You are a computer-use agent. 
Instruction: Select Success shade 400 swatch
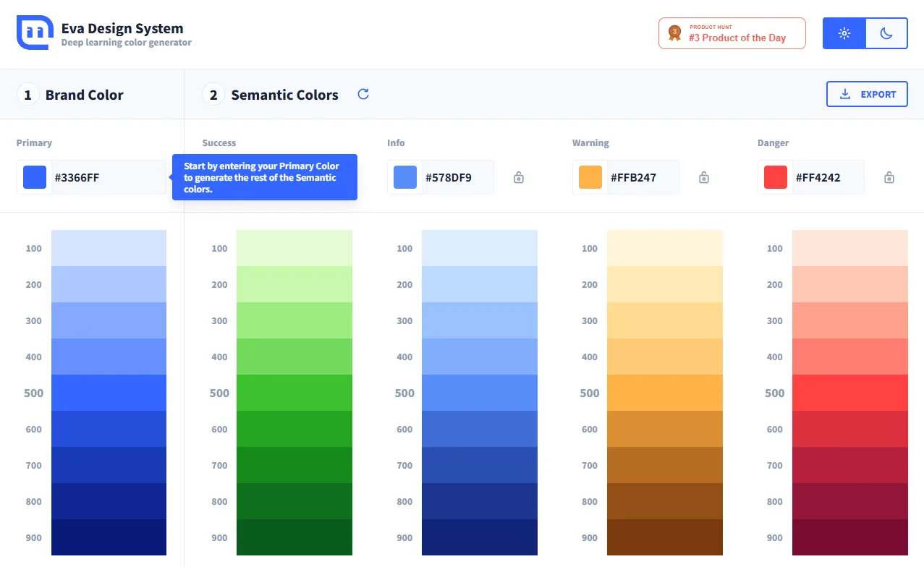point(294,357)
